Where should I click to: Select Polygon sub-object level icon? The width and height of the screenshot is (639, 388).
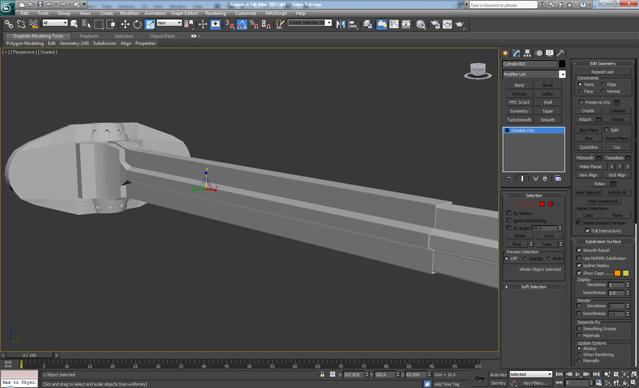coord(542,204)
